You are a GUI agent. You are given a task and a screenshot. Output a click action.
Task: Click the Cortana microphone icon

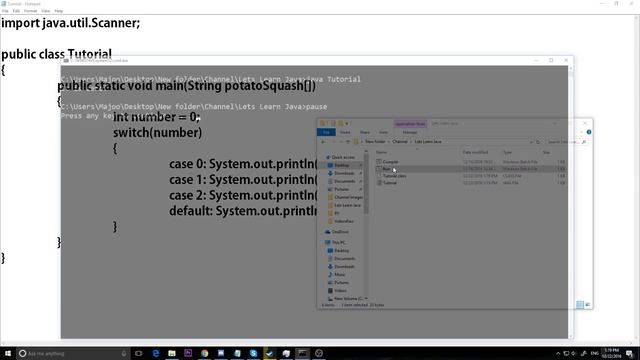(x=123, y=353)
